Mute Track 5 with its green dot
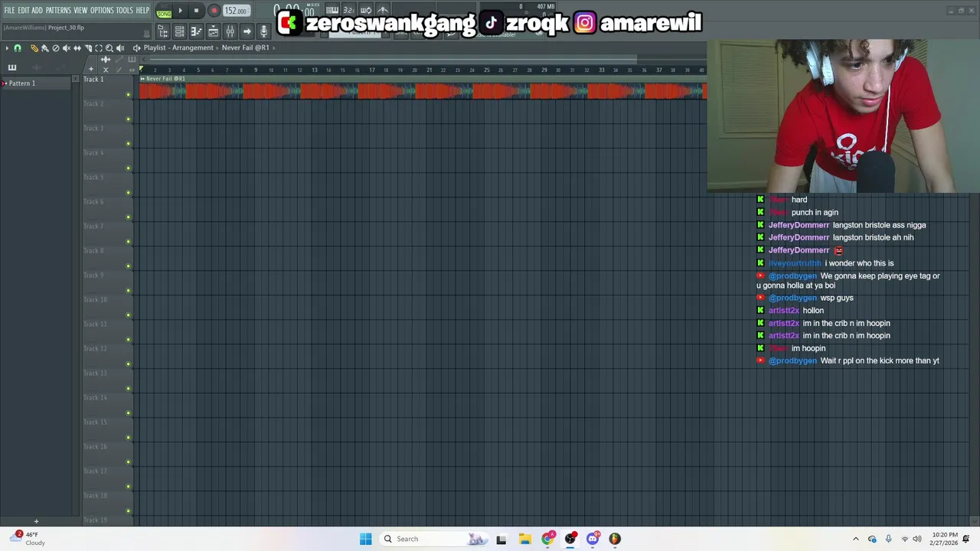The height and width of the screenshot is (551, 980). pyautogui.click(x=128, y=193)
